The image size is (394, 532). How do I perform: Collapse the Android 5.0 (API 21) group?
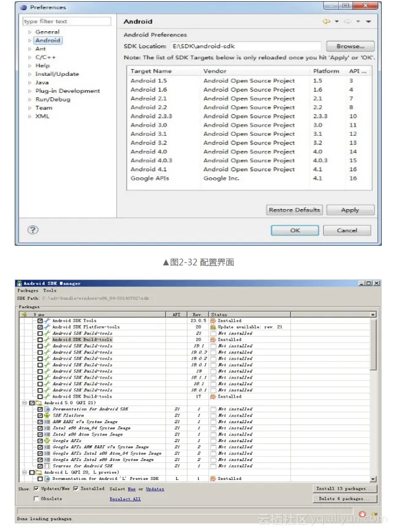[x=24, y=403]
